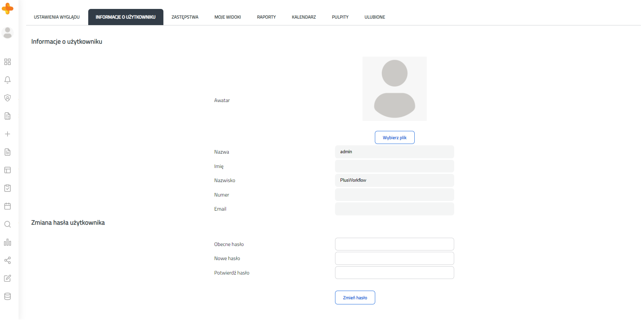The width and height of the screenshot is (644, 336).
Task: Click the Imię label
Action: (219, 166)
